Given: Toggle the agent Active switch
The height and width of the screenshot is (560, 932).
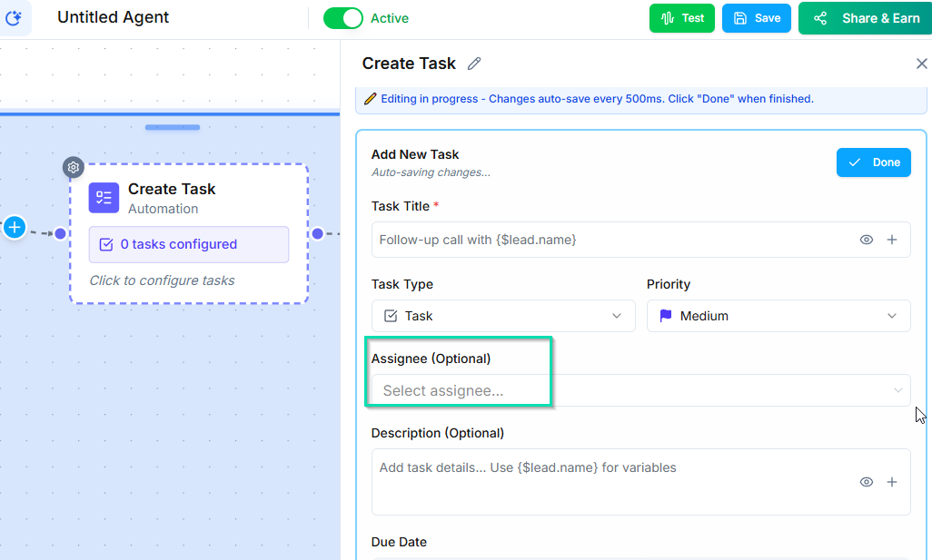Looking at the screenshot, I should [342, 17].
